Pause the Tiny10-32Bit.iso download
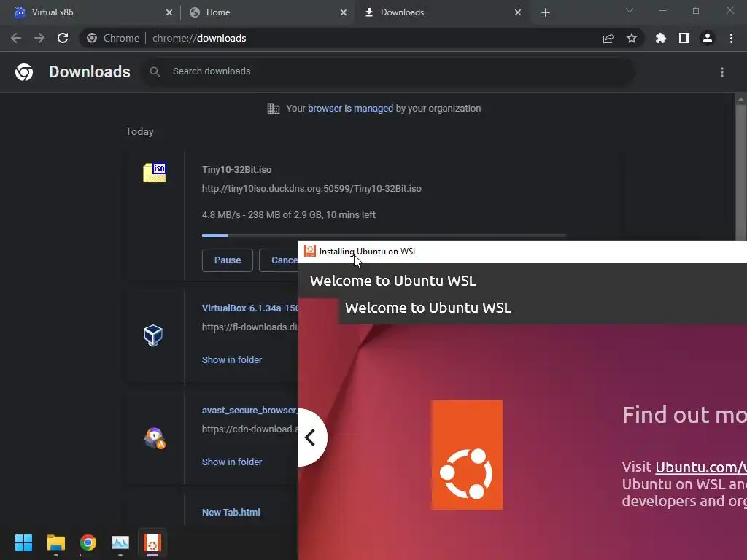 [228, 260]
